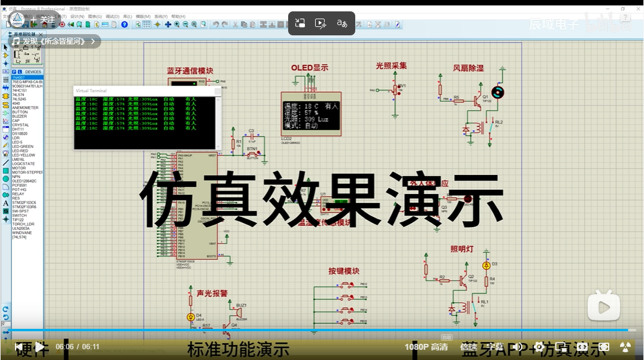Click the translate icon in the overlay toolbar
Screen dimensions: 644x360
point(341,23)
